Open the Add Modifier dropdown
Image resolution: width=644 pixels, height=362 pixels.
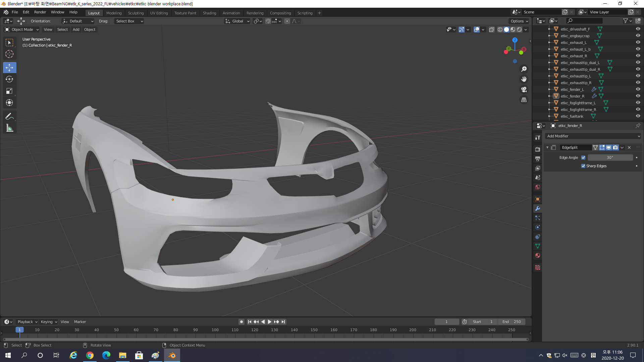point(593,136)
